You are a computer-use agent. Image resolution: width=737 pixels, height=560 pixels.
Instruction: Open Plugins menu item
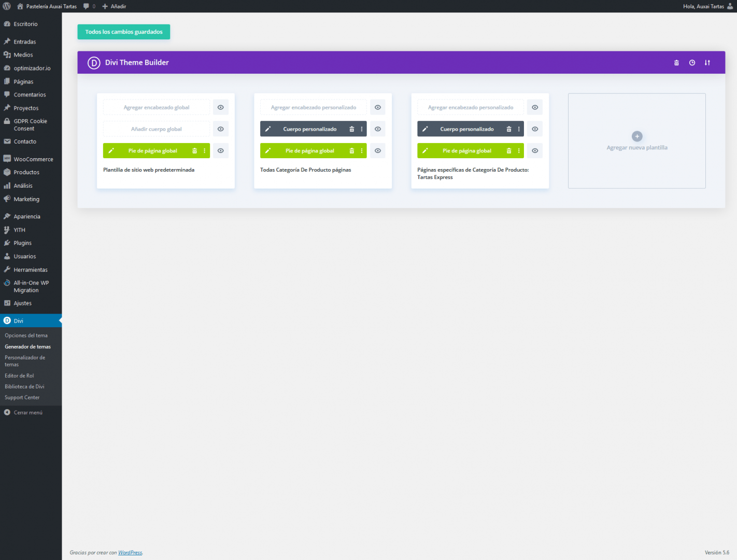(x=31, y=243)
